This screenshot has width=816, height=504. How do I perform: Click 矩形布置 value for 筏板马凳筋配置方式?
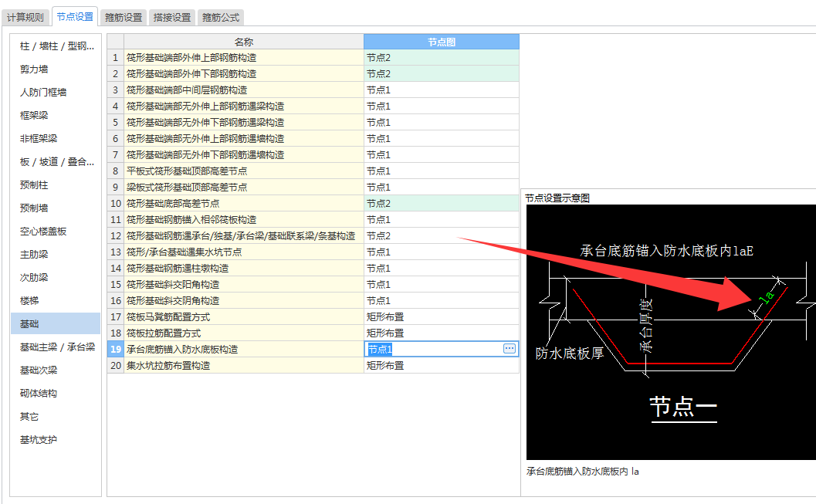click(442, 316)
